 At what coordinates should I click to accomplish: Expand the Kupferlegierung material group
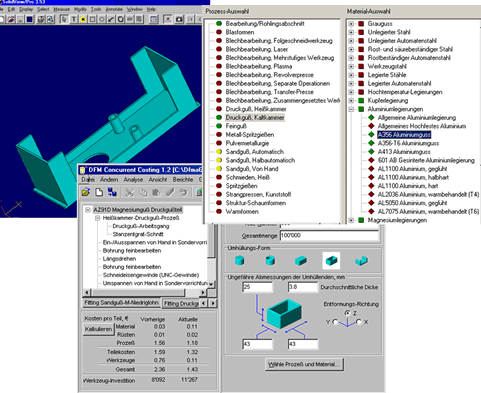click(x=351, y=100)
